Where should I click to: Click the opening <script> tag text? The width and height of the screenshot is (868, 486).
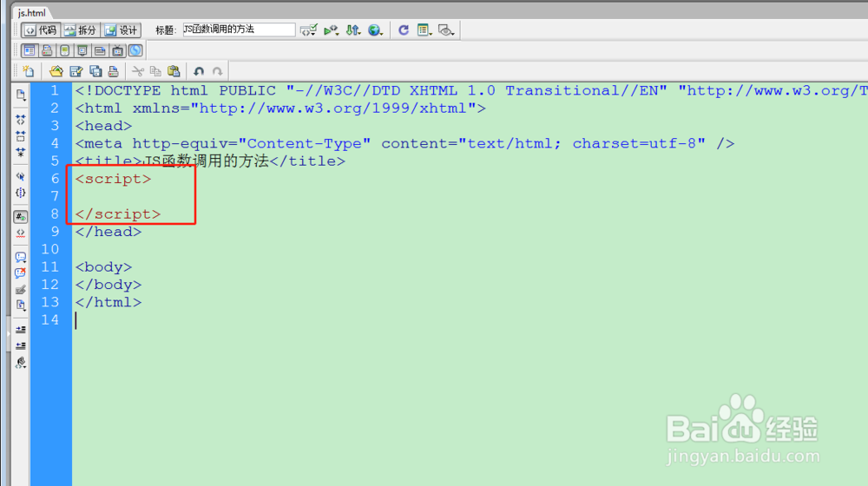tap(113, 179)
